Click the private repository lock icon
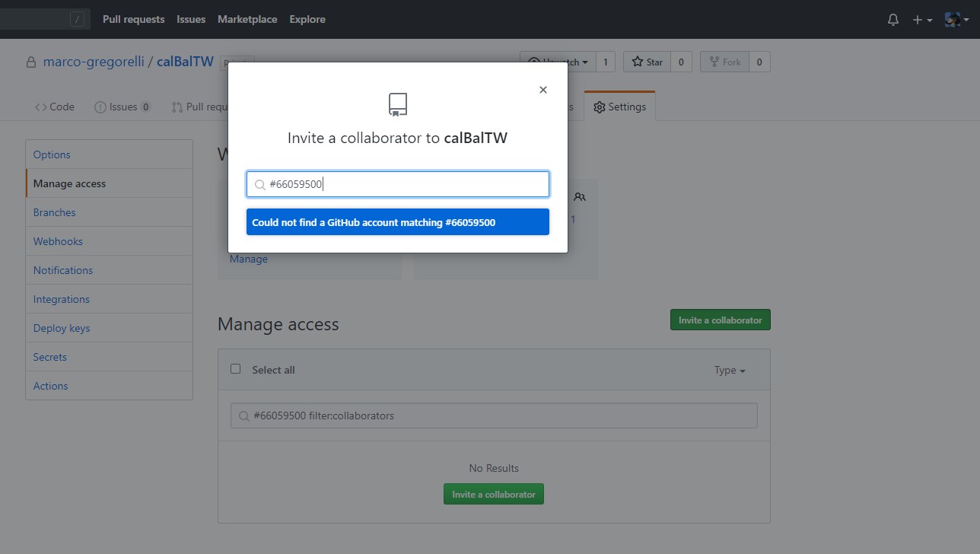 tap(31, 62)
